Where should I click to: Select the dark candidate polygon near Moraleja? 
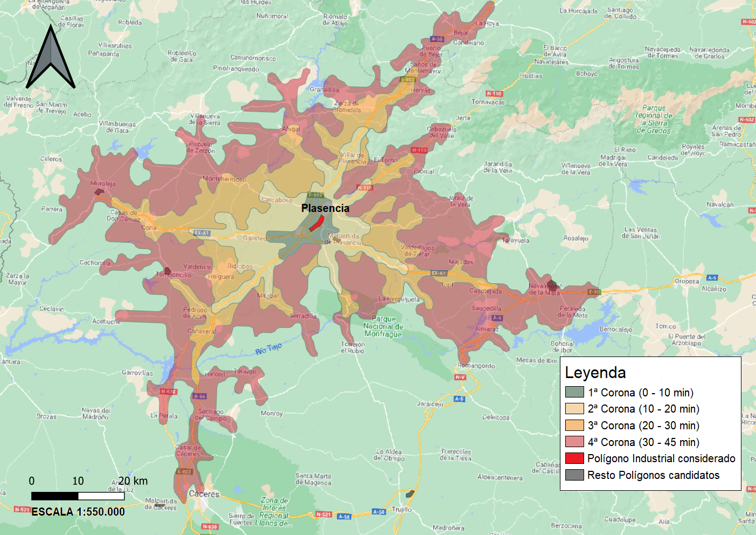(x=99, y=191)
